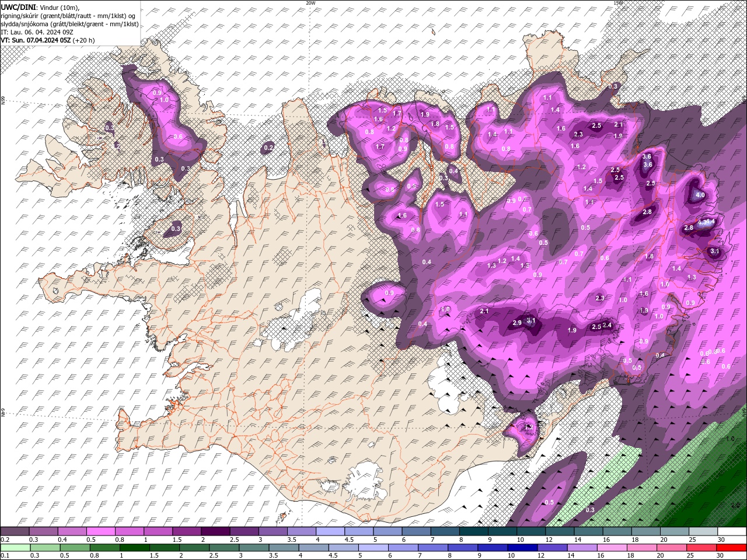Image resolution: width=747 pixels, height=560 pixels.
Task: Pick the darkest purple 2 swatch in the legend
Action: 215,532
